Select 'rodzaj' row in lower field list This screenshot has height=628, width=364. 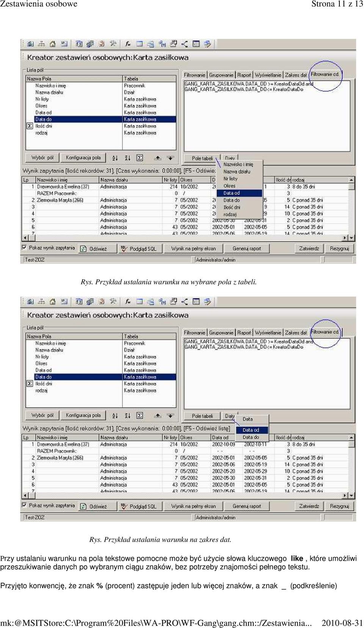pos(101,391)
